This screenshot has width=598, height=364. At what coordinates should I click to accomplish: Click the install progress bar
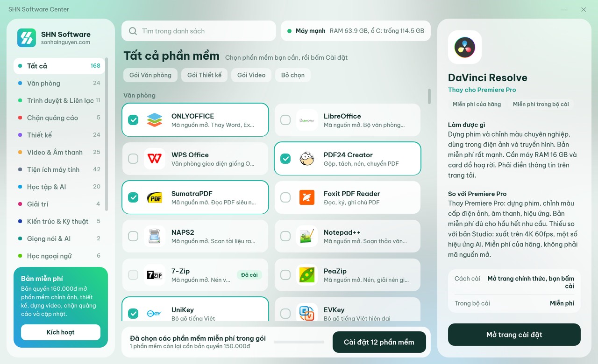pos(299,342)
